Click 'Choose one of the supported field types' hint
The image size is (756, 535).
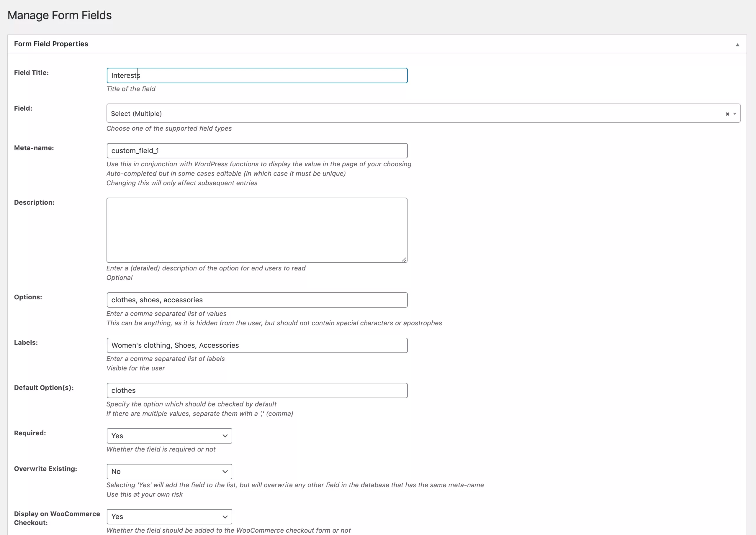pyautogui.click(x=169, y=129)
